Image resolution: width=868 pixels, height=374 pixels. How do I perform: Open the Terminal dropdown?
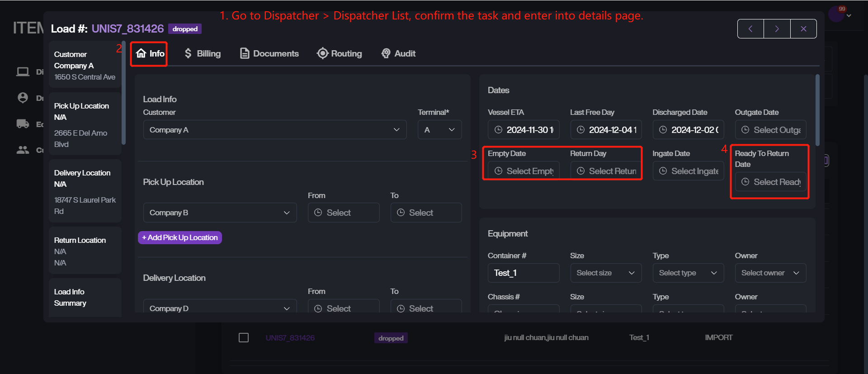coord(439,130)
